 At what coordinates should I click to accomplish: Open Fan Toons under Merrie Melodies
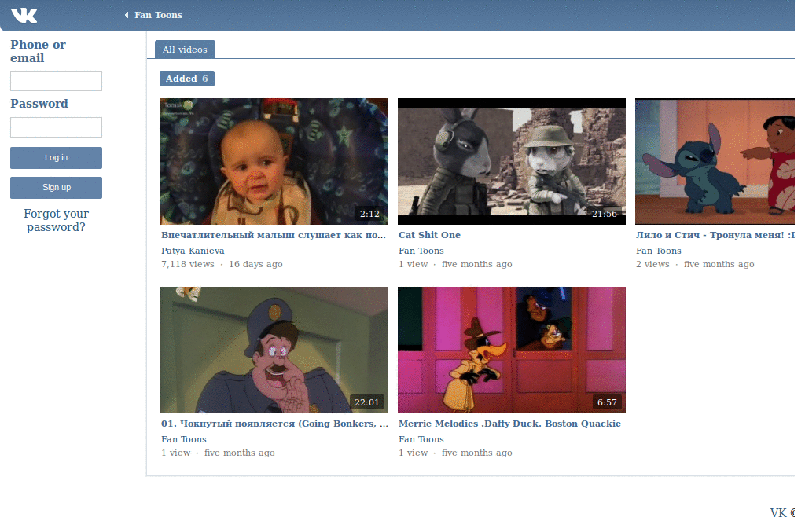[x=421, y=439]
